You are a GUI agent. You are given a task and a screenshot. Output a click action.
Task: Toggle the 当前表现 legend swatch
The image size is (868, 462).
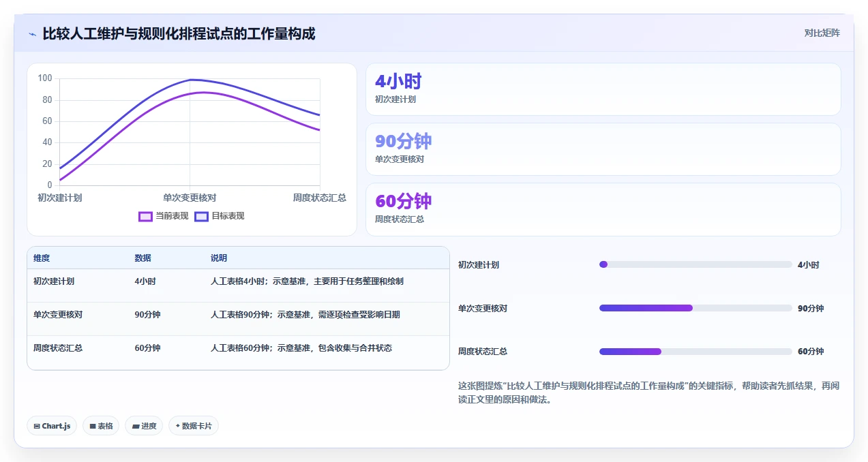145,216
